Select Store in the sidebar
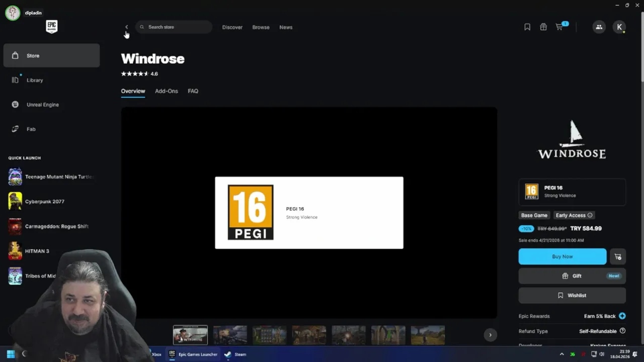Screen dimensions: 644x362 pyautogui.click(x=51, y=55)
